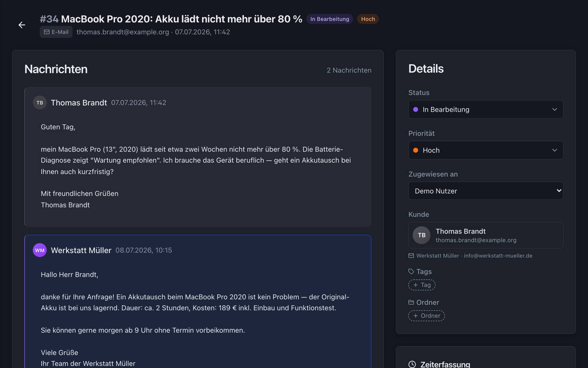Image resolution: width=588 pixels, height=368 pixels.
Task: Go back using the left arrow icon
Action: tap(22, 25)
